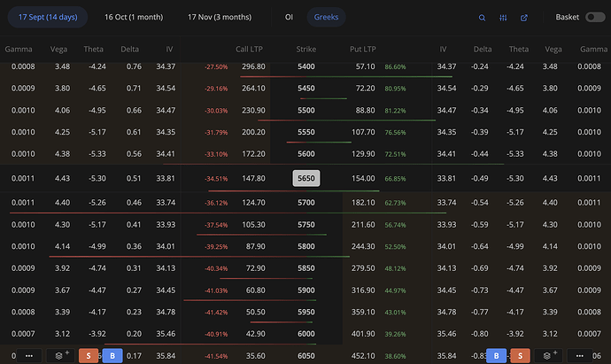Toggle the OI view button
Viewport: 611px width, 364px height.
click(289, 17)
